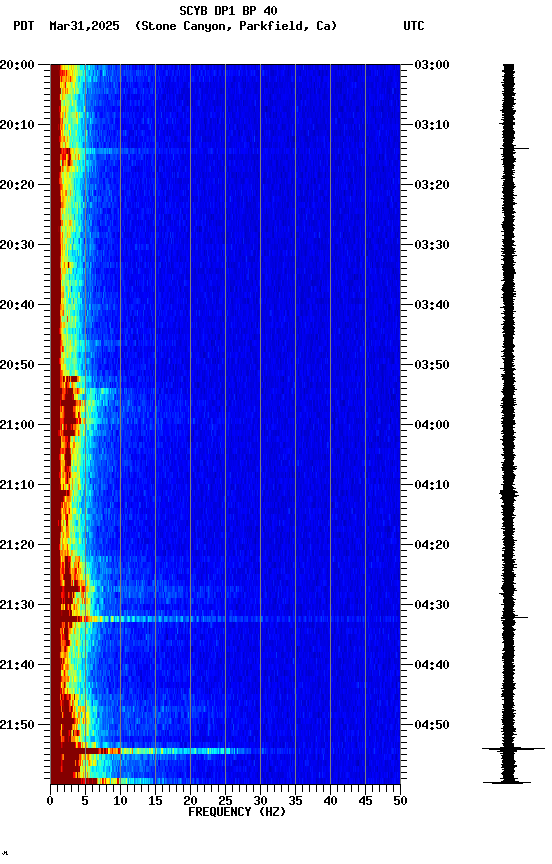Click the 04:30 UTC time label
This screenshot has width=552, height=864.
[x=432, y=606]
